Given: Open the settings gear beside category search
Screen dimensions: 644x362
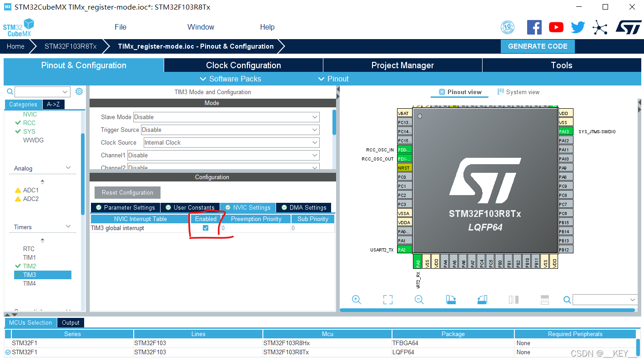Looking at the screenshot, I should point(79,91).
